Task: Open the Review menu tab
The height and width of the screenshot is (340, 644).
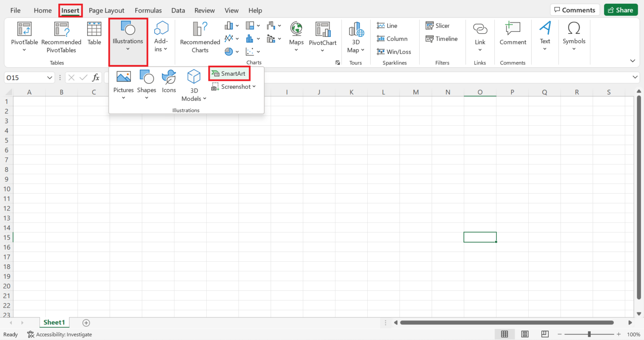Action: point(204,10)
